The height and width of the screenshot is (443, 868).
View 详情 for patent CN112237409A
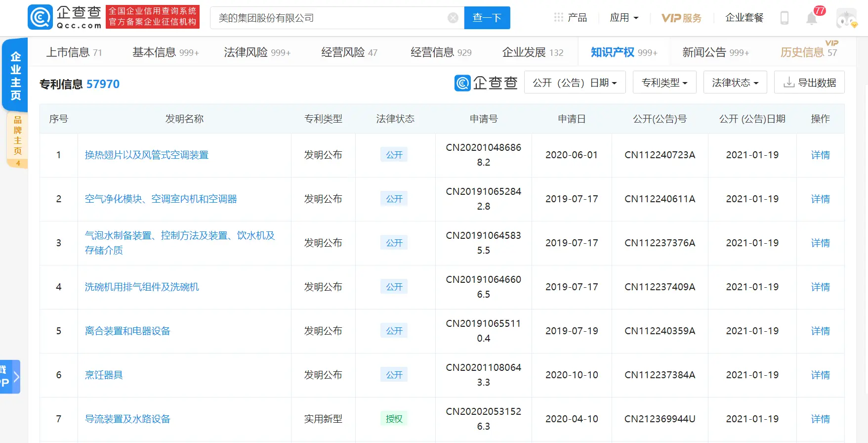820,287
